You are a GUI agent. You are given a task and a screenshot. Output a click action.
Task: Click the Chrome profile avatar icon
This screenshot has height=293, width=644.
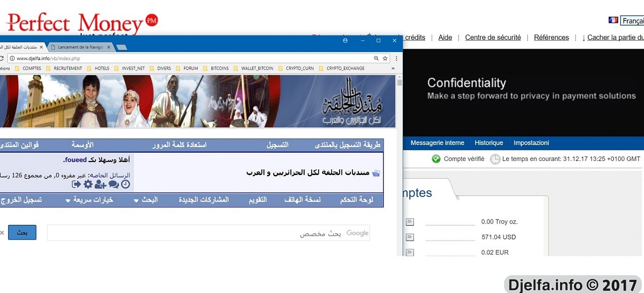(345, 41)
